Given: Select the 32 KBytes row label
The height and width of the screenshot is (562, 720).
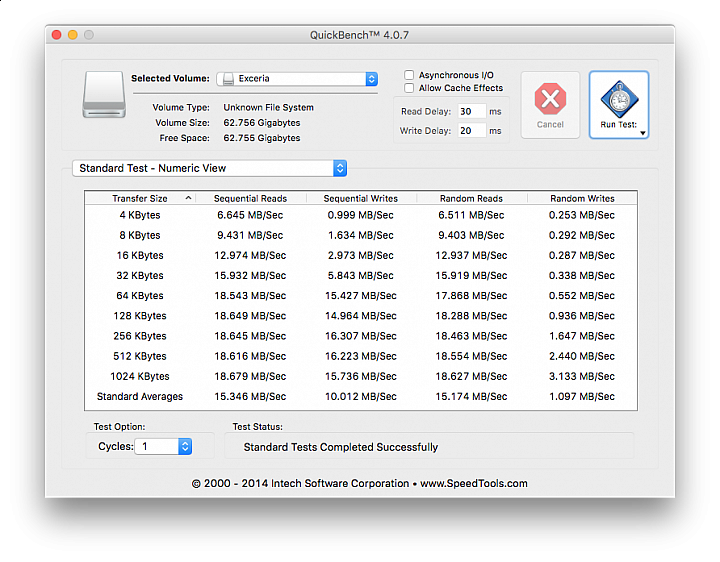Looking at the screenshot, I should tap(140, 275).
